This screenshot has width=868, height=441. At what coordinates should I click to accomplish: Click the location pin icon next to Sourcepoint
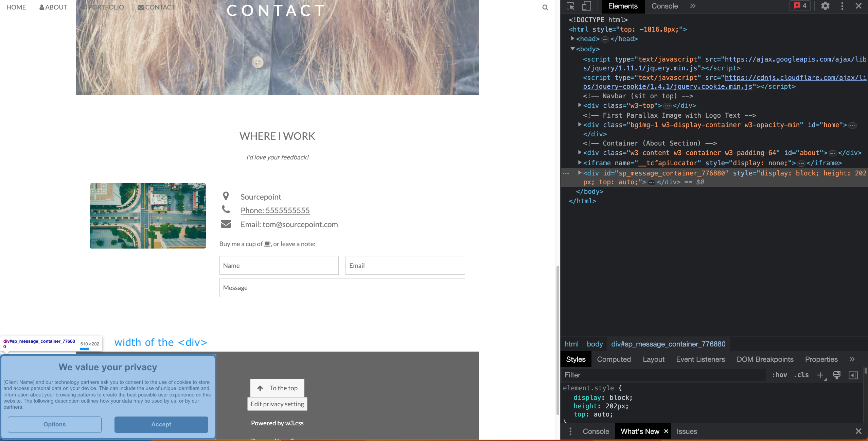[226, 196]
